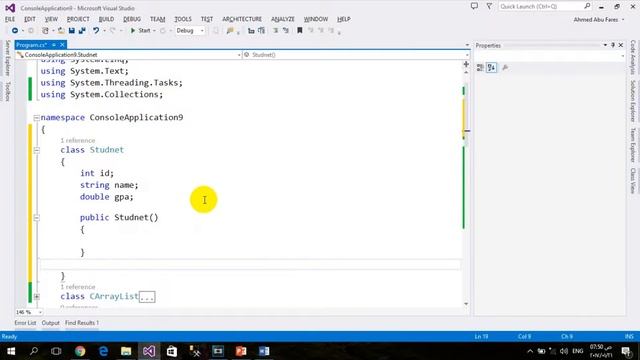This screenshot has height=360, width=640.
Task: Click the Find in Files toolbar icon
Action: coord(230,31)
